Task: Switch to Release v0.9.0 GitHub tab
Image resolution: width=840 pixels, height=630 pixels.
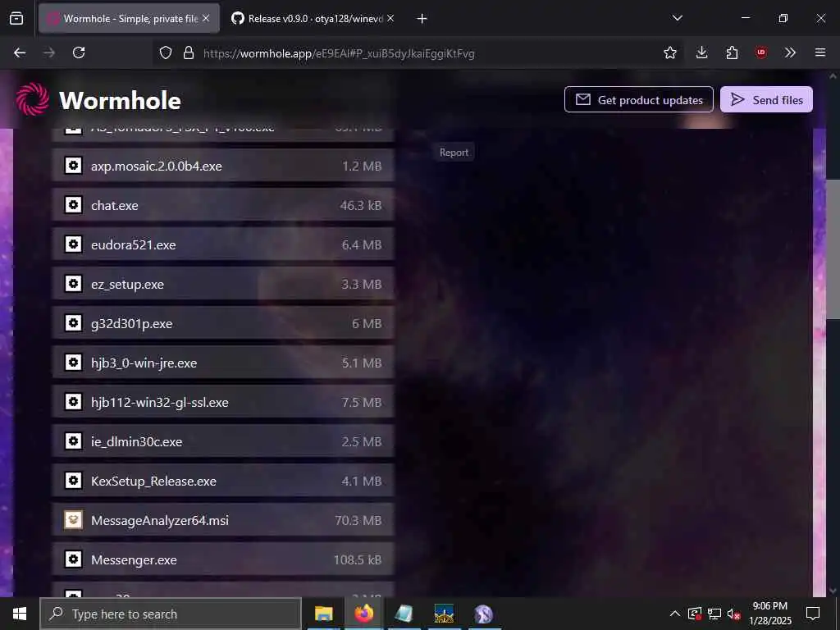Action: point(313,18)
